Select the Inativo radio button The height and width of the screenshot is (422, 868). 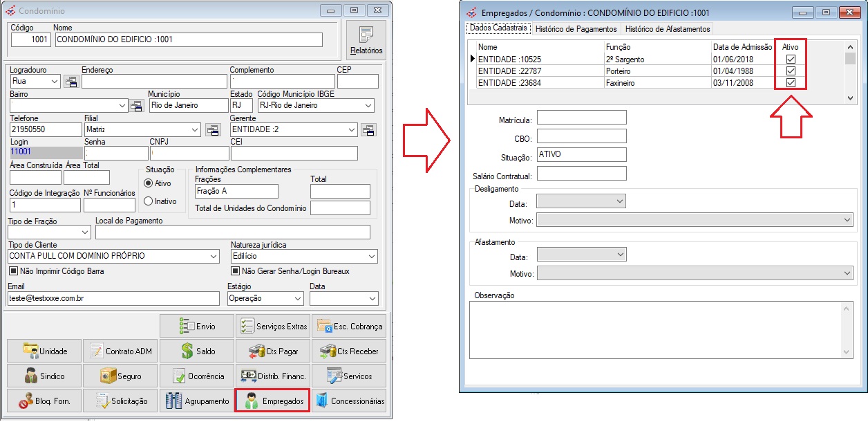coord(149,201)
